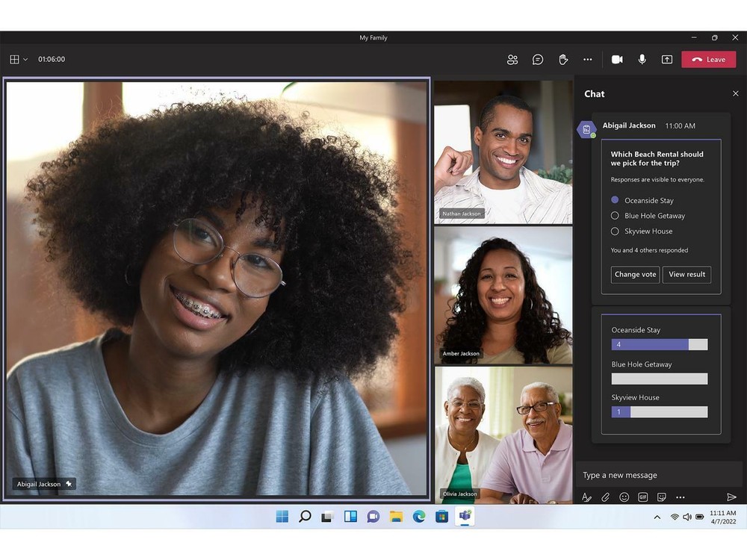This screenshot has width=747, height=560.
Task: Open share content tray icon
Action: [667, 60]
